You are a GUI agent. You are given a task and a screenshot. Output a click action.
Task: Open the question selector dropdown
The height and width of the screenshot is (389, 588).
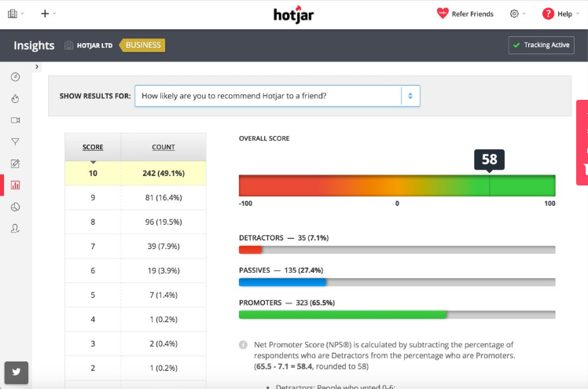tap(277, 96)
